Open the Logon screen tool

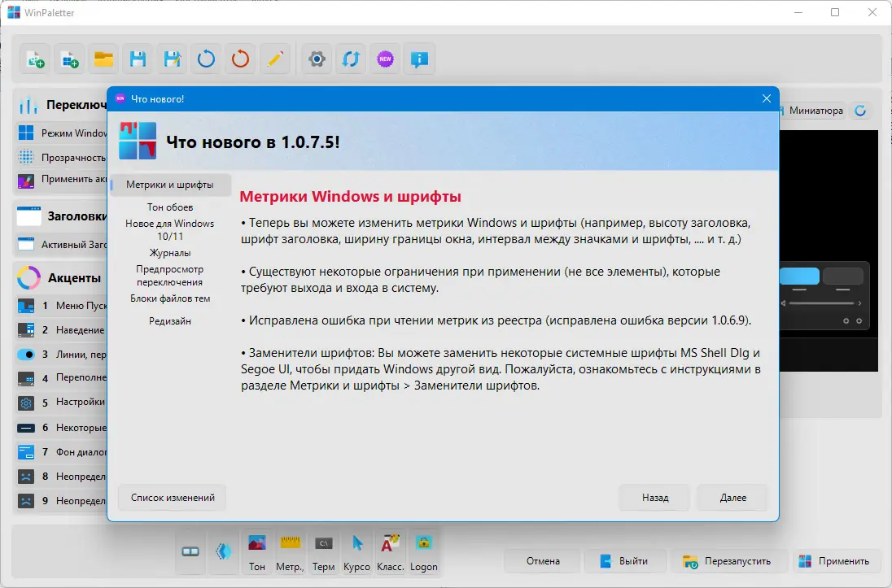424,551
